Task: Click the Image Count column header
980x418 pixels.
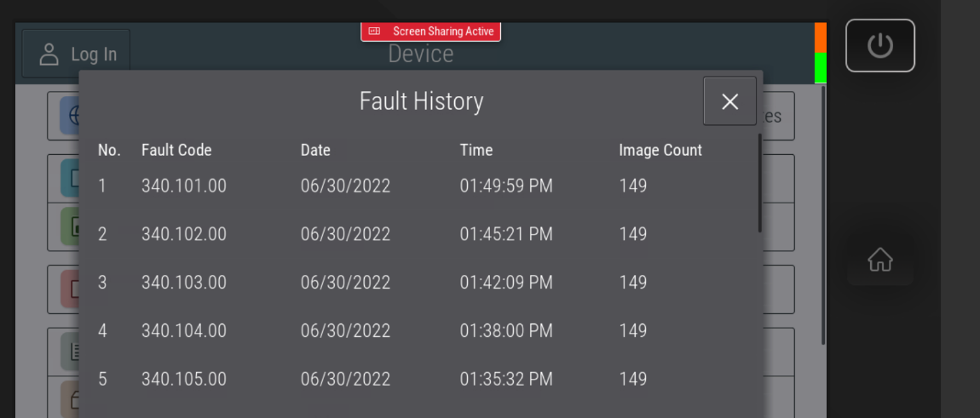Action: tap(660, 150)
